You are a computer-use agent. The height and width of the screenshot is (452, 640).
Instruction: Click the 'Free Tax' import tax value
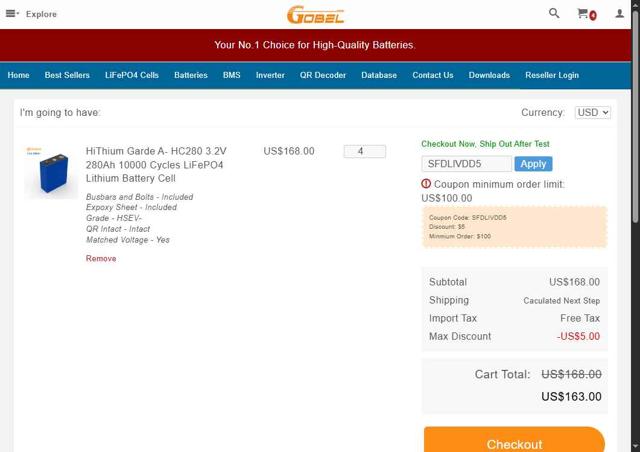580,318
